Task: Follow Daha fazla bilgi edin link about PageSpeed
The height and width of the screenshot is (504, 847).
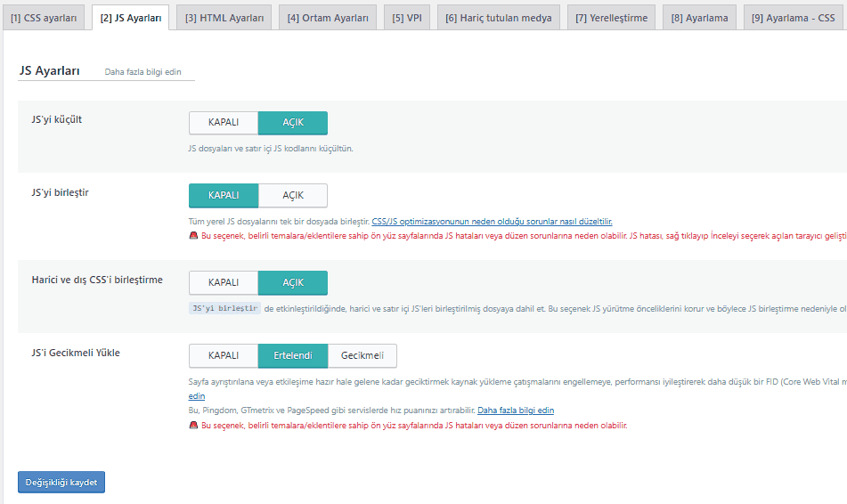Action: pos(516,411)
